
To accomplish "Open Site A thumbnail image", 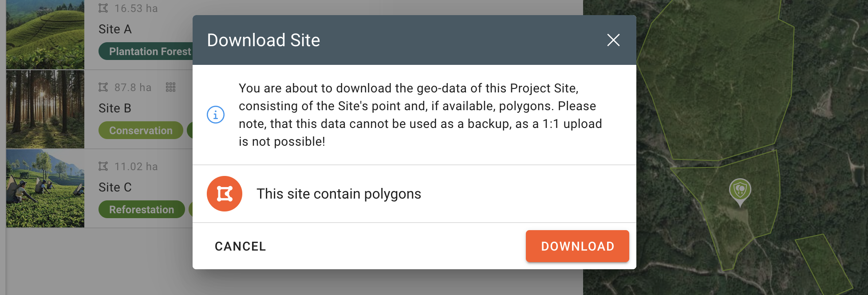I will tap(45, 34).
